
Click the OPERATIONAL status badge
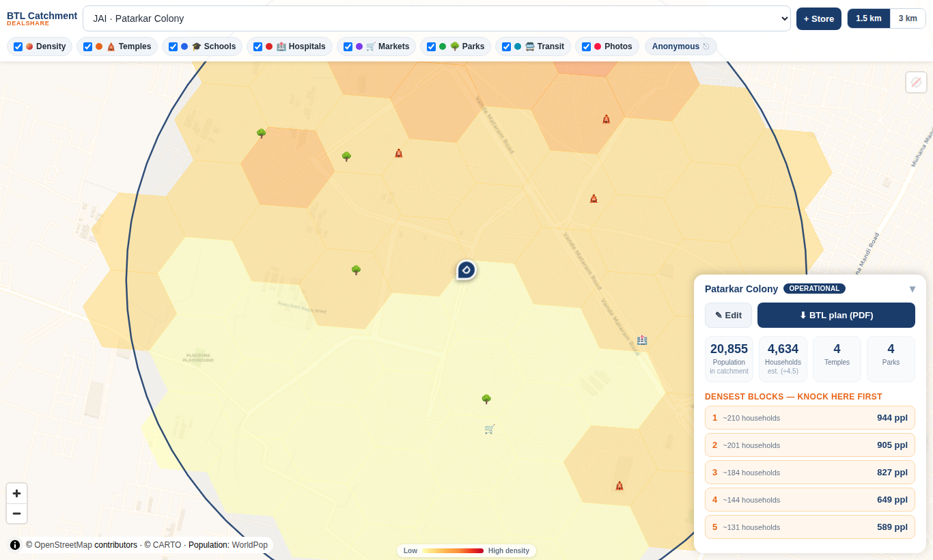814,289
